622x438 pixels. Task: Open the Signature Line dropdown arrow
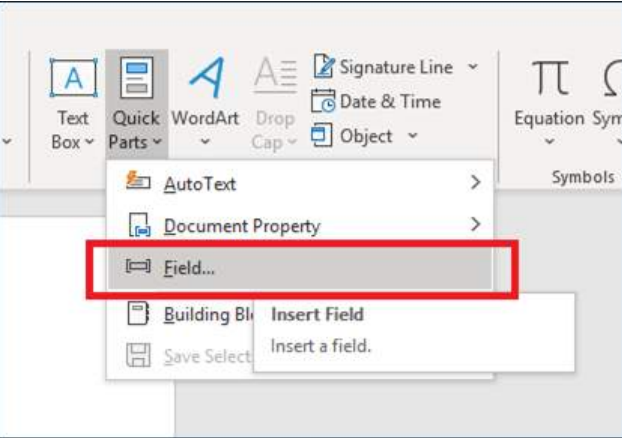coord(472,68)
